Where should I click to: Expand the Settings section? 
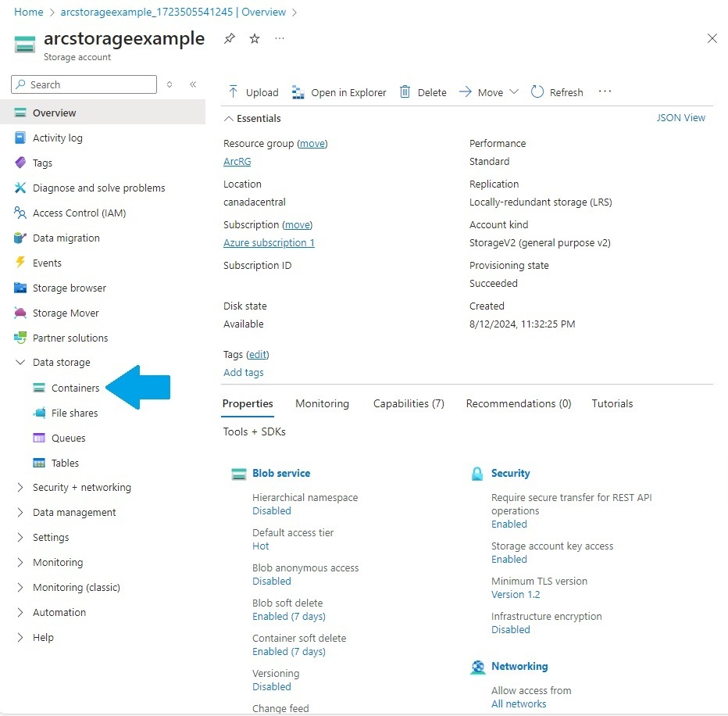coord(20,538)
